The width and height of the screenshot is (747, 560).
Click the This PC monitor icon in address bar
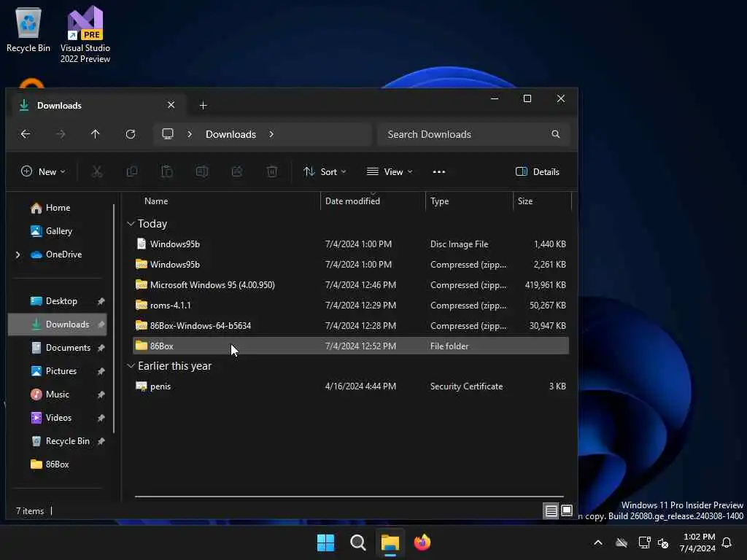pos(168,134)
